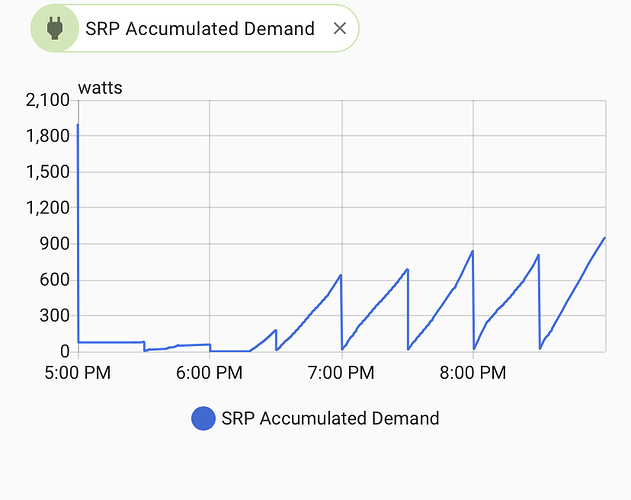The height and width of the screenshot is (500, 631).
Task: Click the line's final point at chart end
Action: pos(604,238)
